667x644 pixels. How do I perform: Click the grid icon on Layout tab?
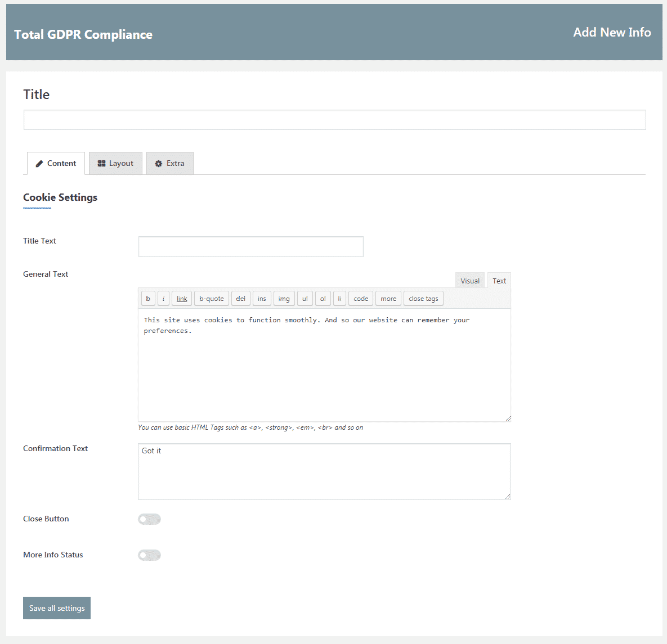(x=102, y=164)
